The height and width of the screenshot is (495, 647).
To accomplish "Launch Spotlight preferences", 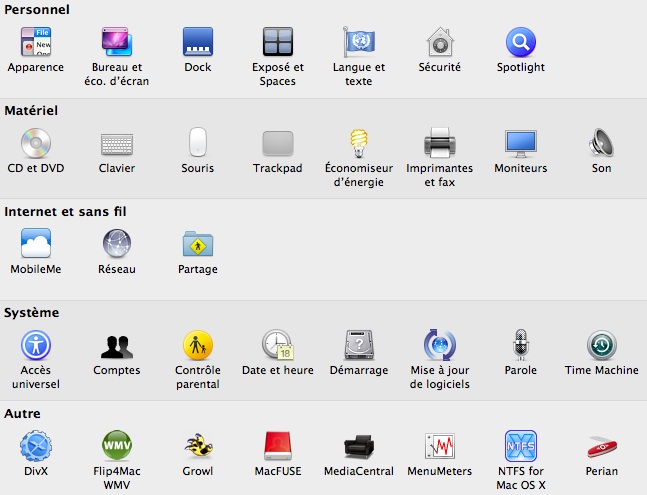I will click(x=521, y=42).
